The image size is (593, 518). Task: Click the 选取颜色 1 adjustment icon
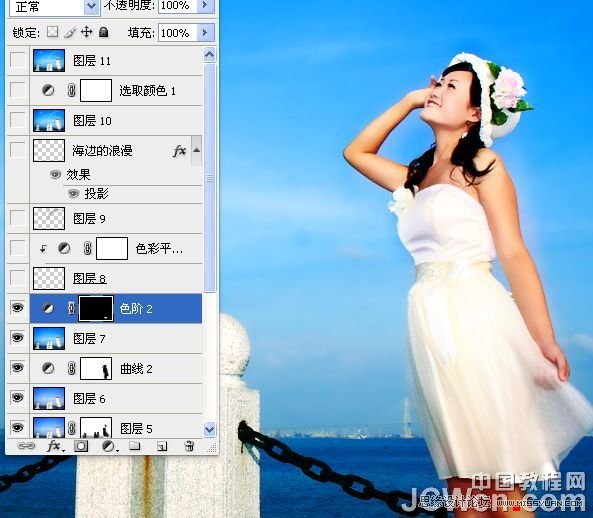coord(48,90)
